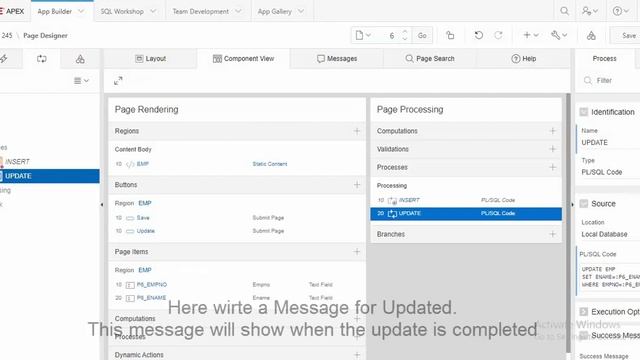The height and width of the screenshot is (360, 640).
Task: Select the Layout tab
Action: (x=151, y=59)
